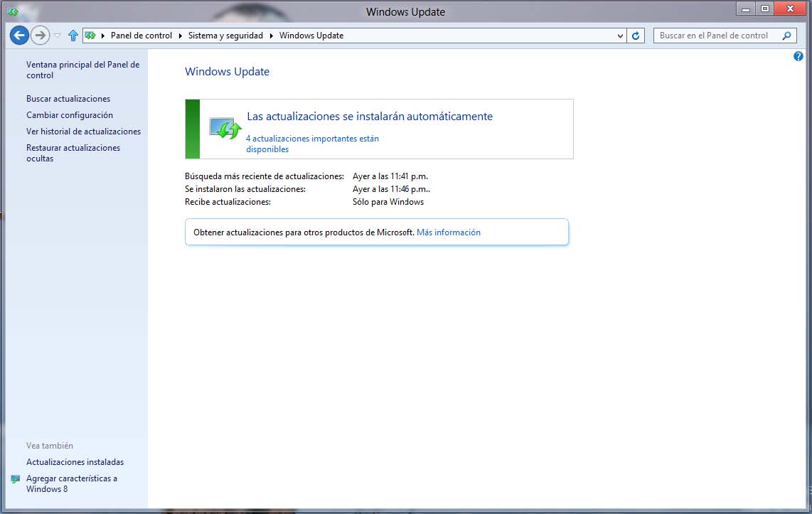Open Ver historial de actualizaciones
The height and width of the screenshot is (514, 812).
[83, 132]
